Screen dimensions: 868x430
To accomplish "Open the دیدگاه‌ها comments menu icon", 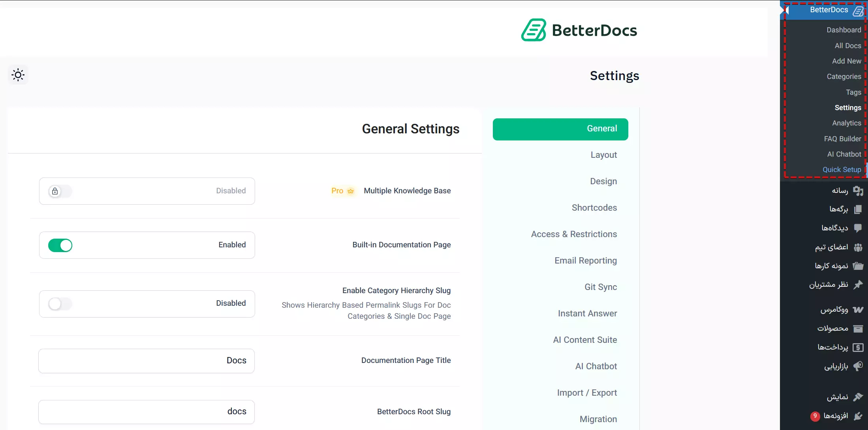I will (858, 228).
